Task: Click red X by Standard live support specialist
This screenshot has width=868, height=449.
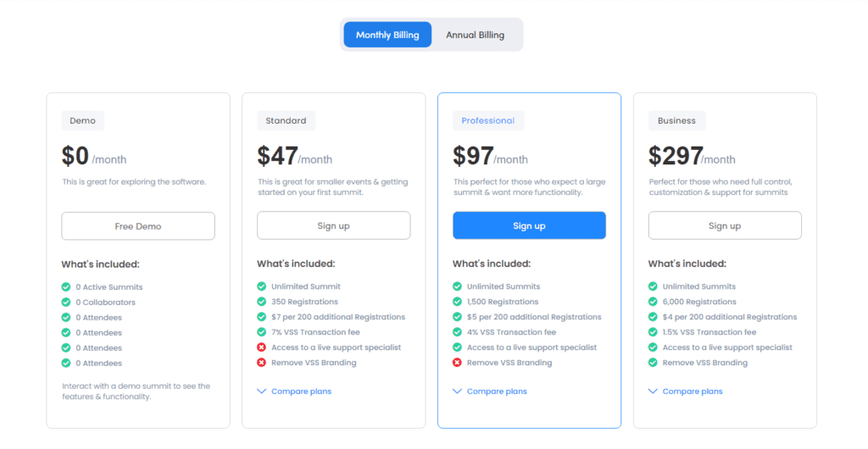Action: [x=261, y=347]
